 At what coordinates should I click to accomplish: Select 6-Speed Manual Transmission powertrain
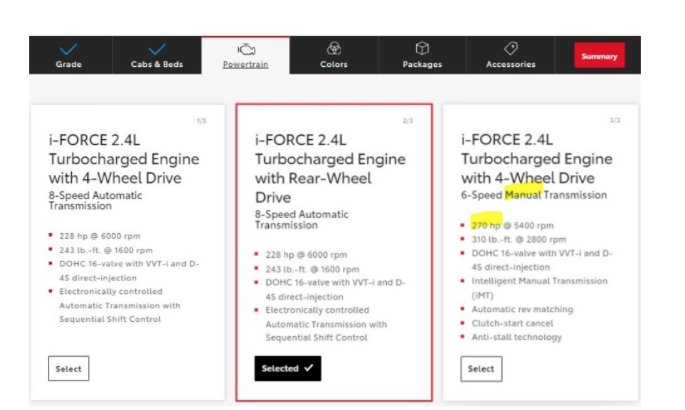coord(481,369)
